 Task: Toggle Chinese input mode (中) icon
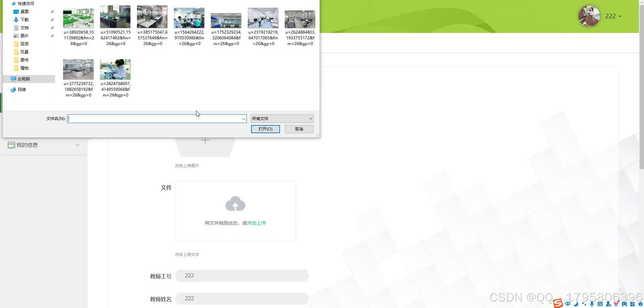[568, 304]
